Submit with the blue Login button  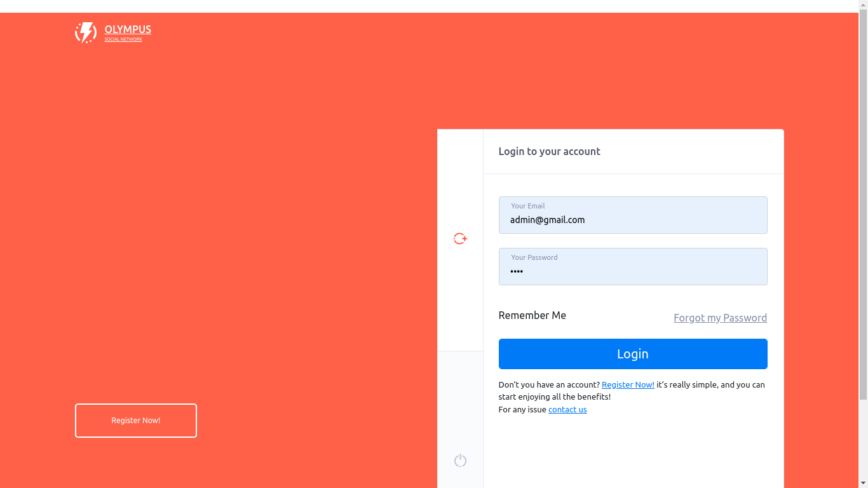click(x=633, y=354)
